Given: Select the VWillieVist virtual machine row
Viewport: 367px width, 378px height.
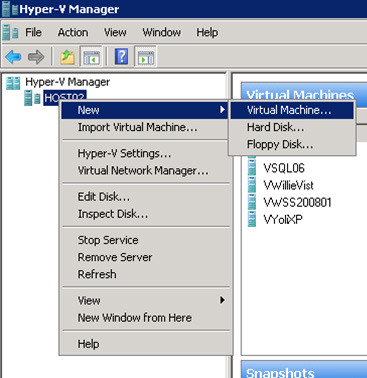Looking at the screenshot, I should click(x=288, y=185).
